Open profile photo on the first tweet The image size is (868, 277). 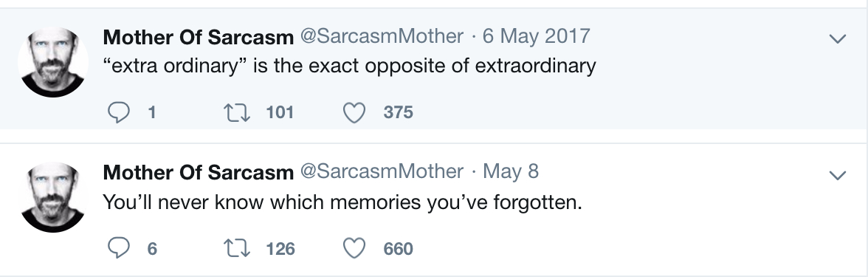[x=53, y=61]
